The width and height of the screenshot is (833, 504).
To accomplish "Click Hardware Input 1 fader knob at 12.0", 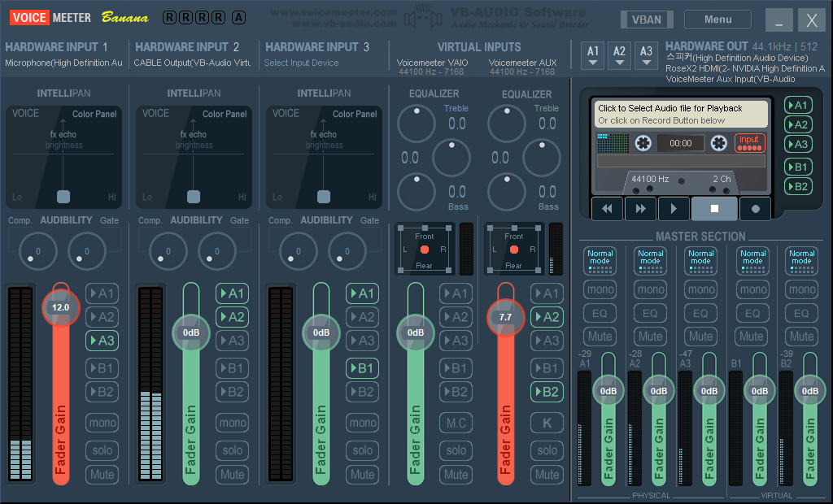I will tap(60, 307).
